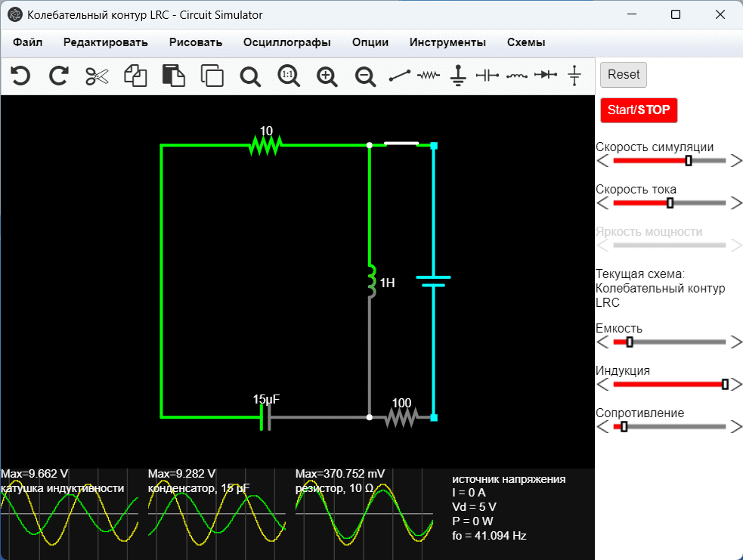Click the Redo arrow icon
The width and height of the screenshot is (743, 560).
59,76
